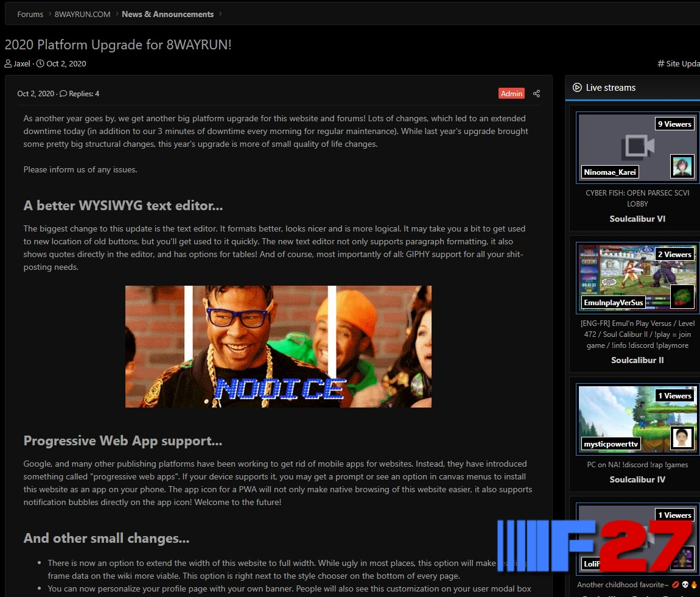Click the share icon next to Admin badge
This screenshot has height=597, width=700.
[x=537, y=93]
